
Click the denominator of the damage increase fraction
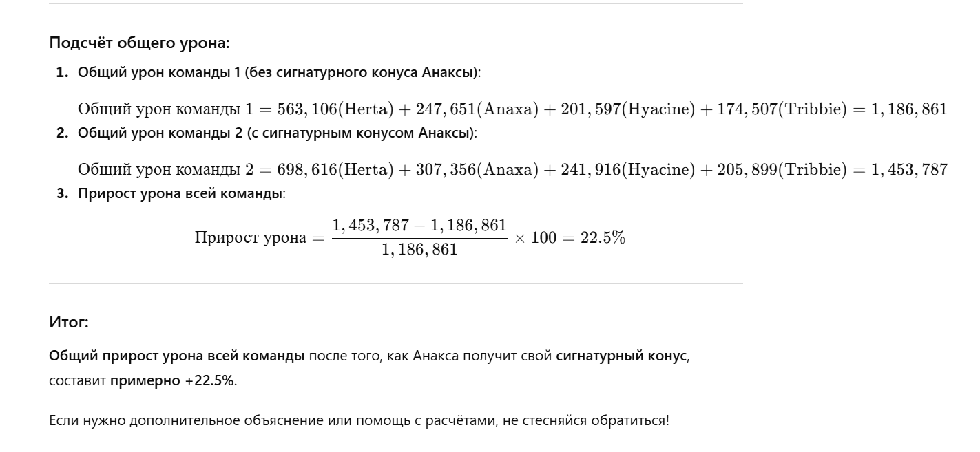(419, 250)
